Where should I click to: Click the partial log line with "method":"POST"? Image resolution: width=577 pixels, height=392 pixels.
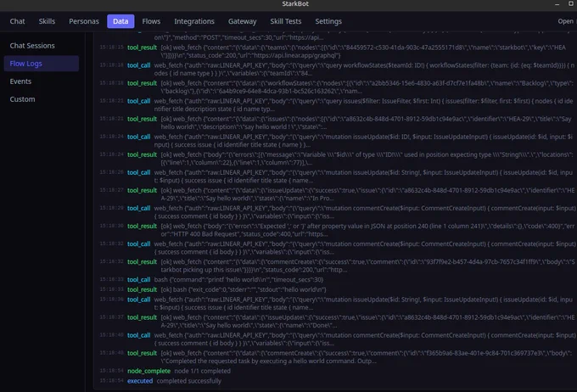point(238,37)
